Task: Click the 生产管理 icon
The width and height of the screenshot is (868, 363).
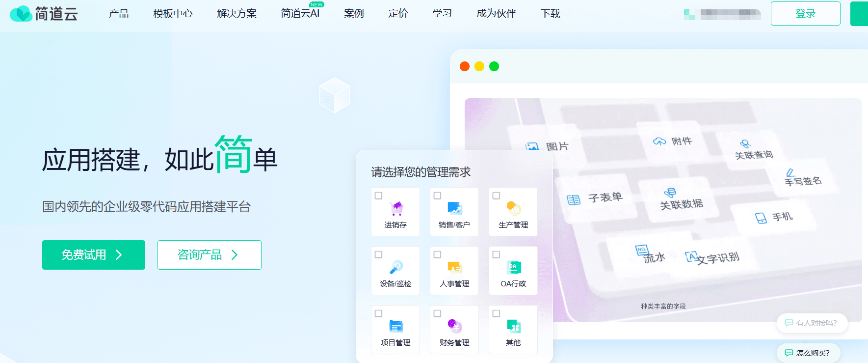Action: (x=513, y=209)
